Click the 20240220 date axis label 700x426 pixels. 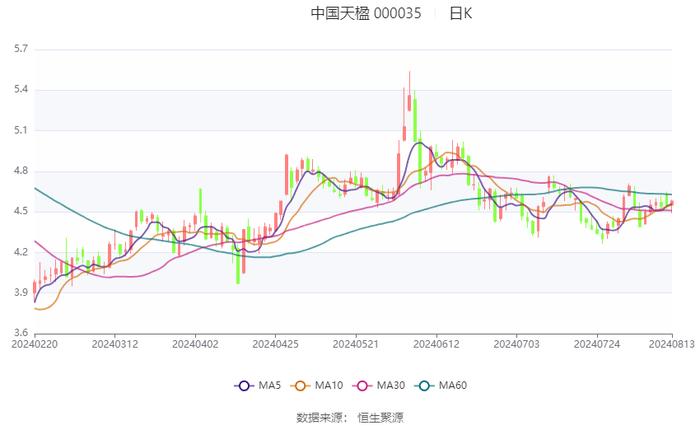click(34, 344)
